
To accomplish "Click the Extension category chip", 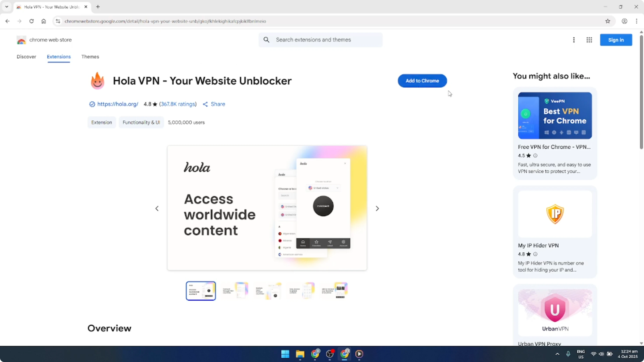I will point(101,122).
